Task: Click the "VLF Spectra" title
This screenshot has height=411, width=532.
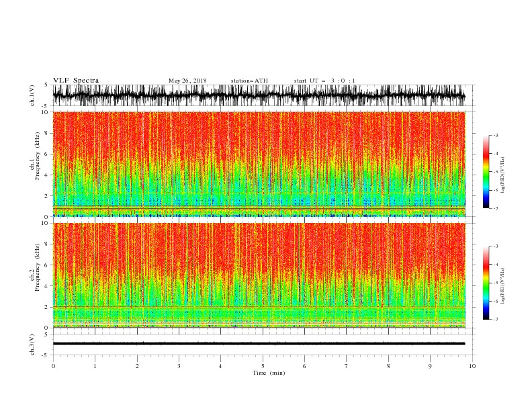Action: click(x=76, y=81)
